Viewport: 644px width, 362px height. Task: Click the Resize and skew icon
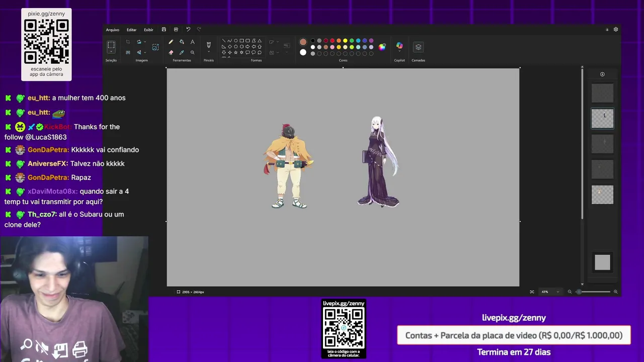[155, 47]
